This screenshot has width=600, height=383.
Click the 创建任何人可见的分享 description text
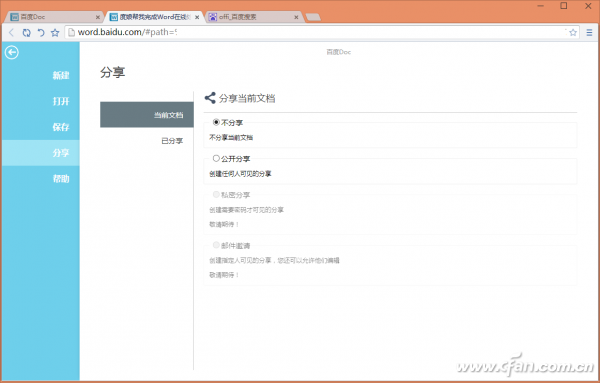click(x=240, y=174)
